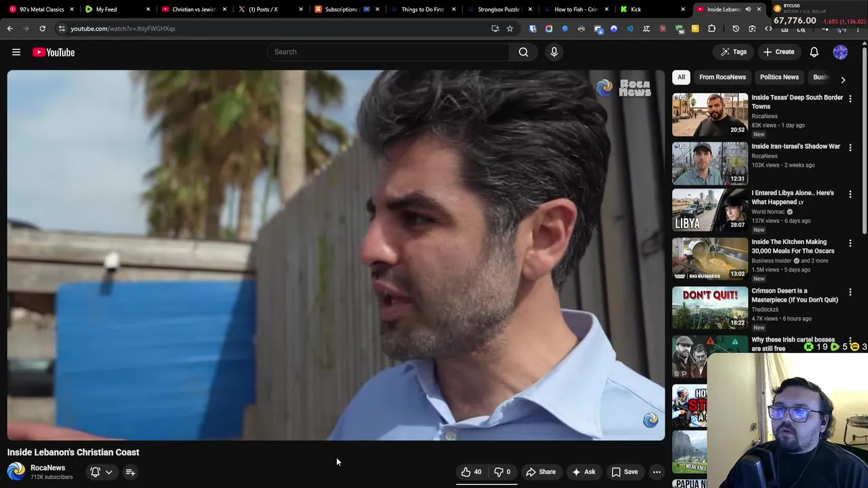Open the notifications bell in the header

tap(814, 52)
